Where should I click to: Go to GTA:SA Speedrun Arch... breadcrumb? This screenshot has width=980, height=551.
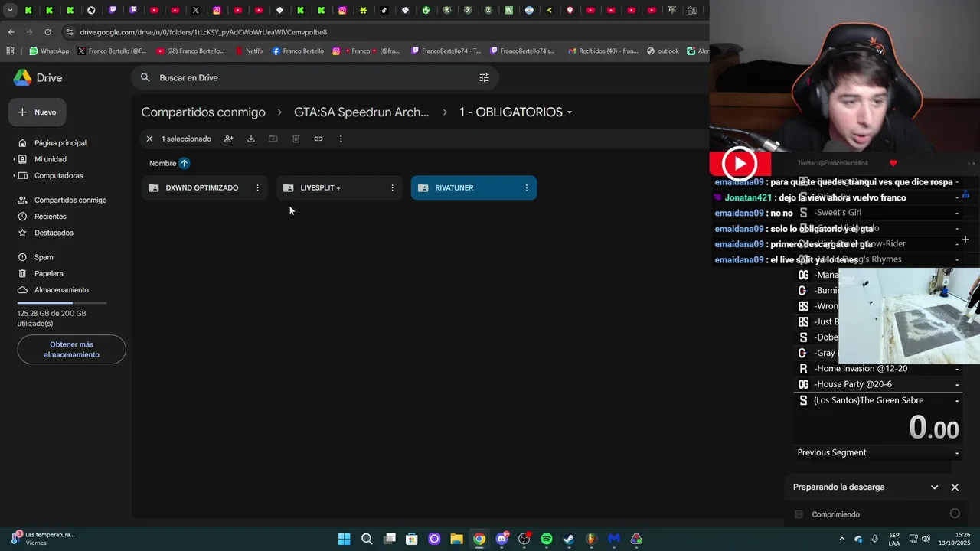tap(361, 112)
